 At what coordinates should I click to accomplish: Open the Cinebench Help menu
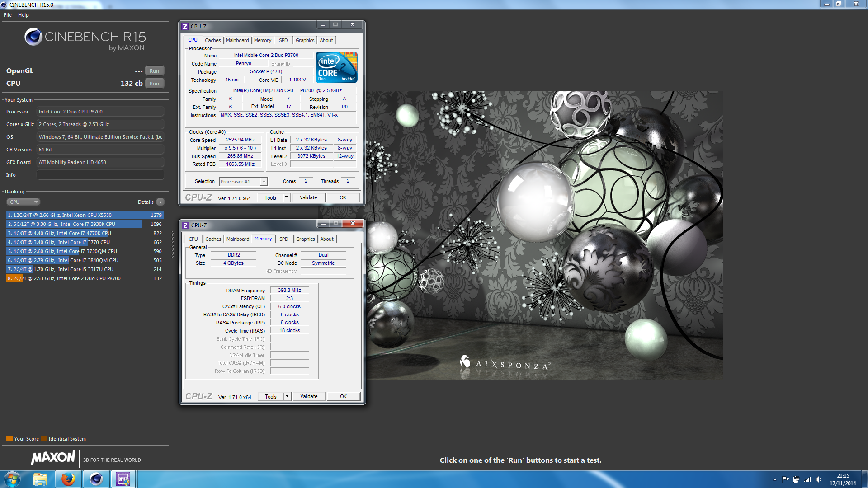(x=24, y=15)
